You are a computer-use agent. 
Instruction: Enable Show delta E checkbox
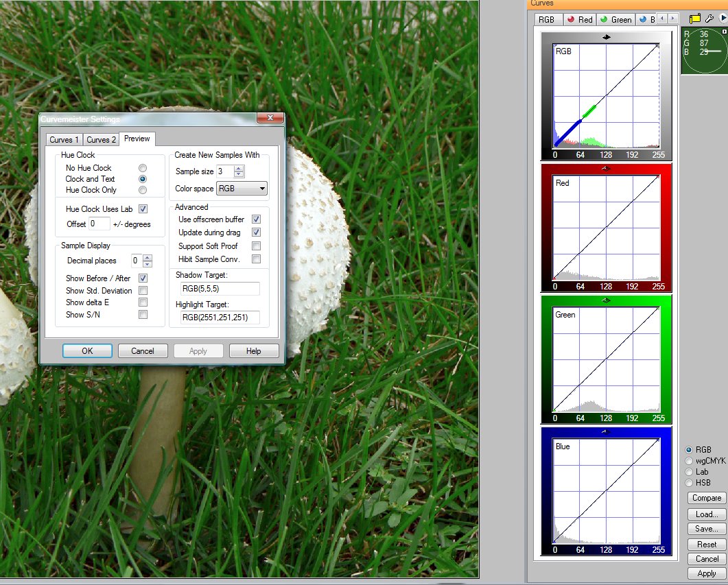coord(143,302)
